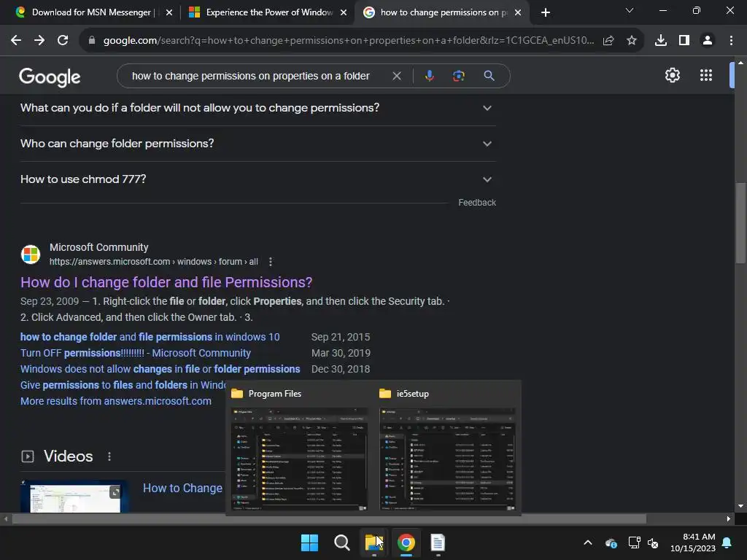Open the Chrome profile icon

click(x=708, y=41)
